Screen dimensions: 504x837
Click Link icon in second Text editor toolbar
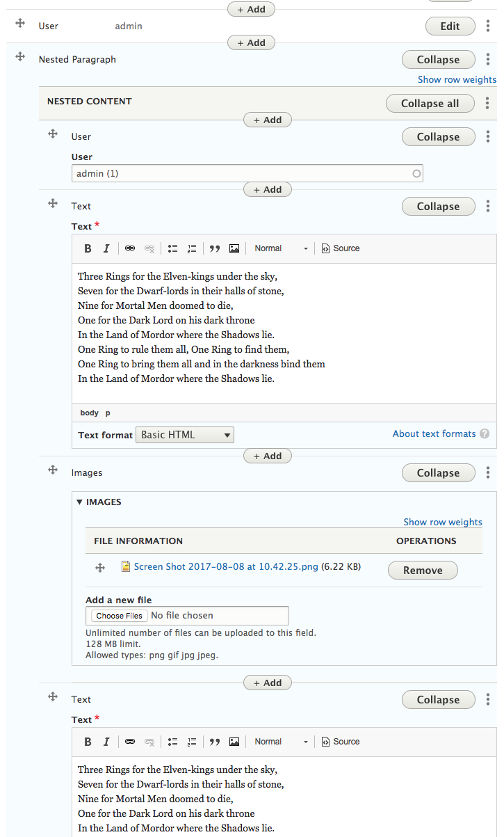tap(130, 742)
